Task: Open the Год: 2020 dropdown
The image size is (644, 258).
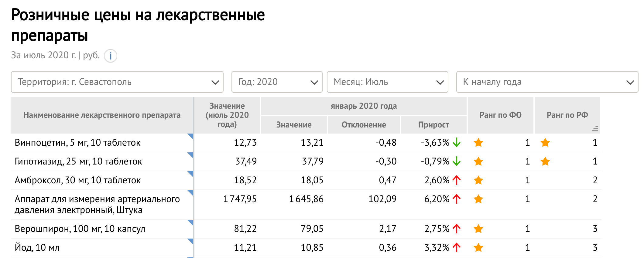Action: 277,82
